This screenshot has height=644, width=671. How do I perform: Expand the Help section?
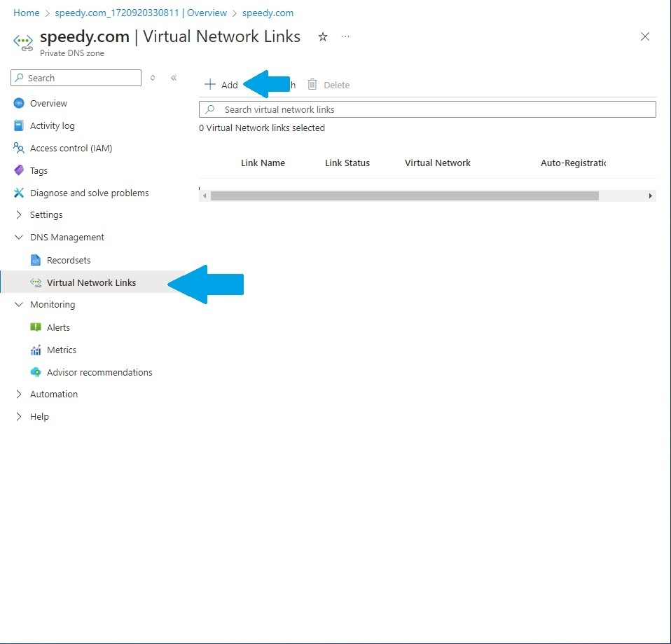click(x=39, y=416)
